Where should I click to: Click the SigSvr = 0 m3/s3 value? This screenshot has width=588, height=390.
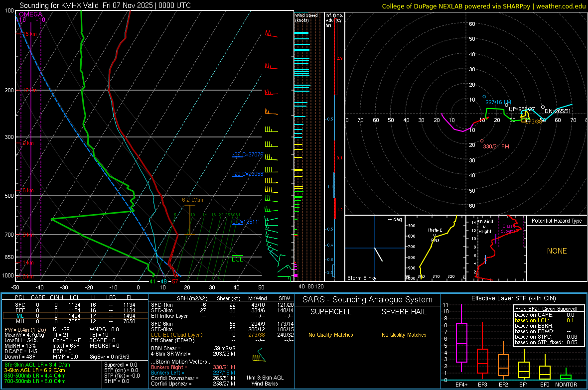110,357
